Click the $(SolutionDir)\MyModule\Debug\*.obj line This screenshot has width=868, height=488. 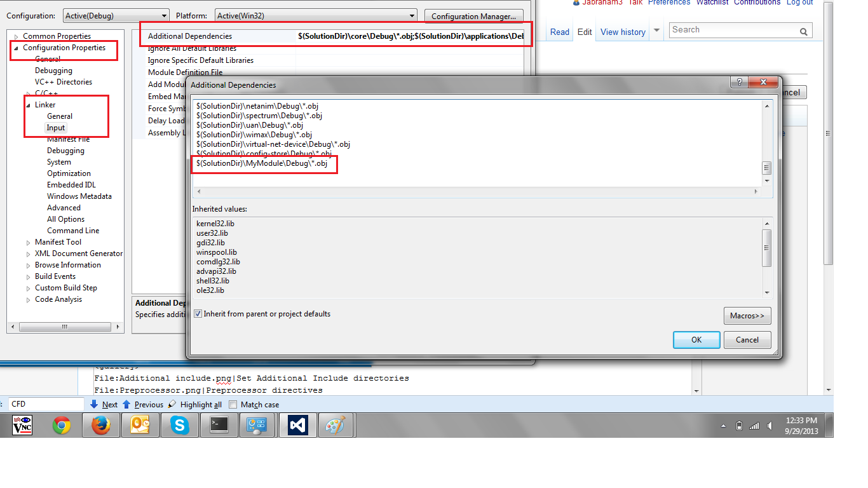(262, 163)
